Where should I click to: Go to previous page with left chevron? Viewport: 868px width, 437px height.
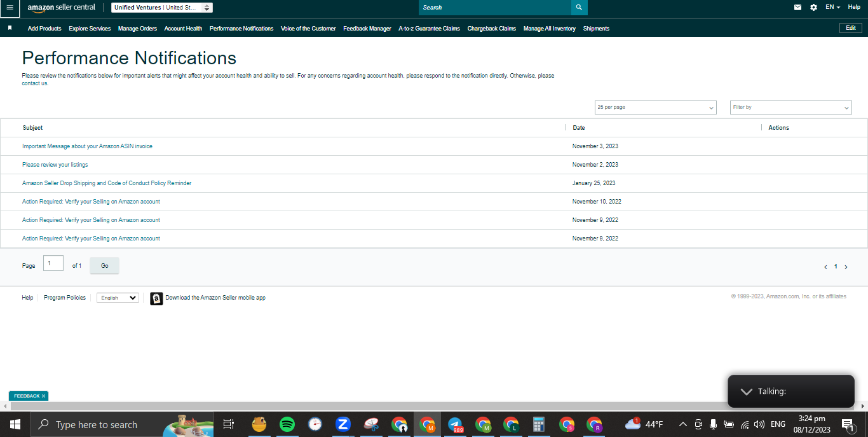click(825, 267)
